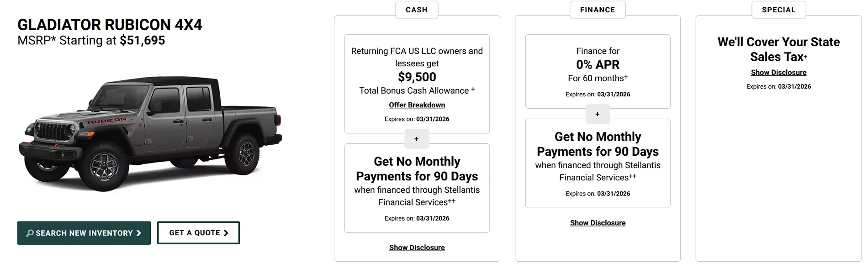Click the chevron arrow on Get a Quote
The height and width of the screenshot is (274, 868).
[x=226, y=233]
